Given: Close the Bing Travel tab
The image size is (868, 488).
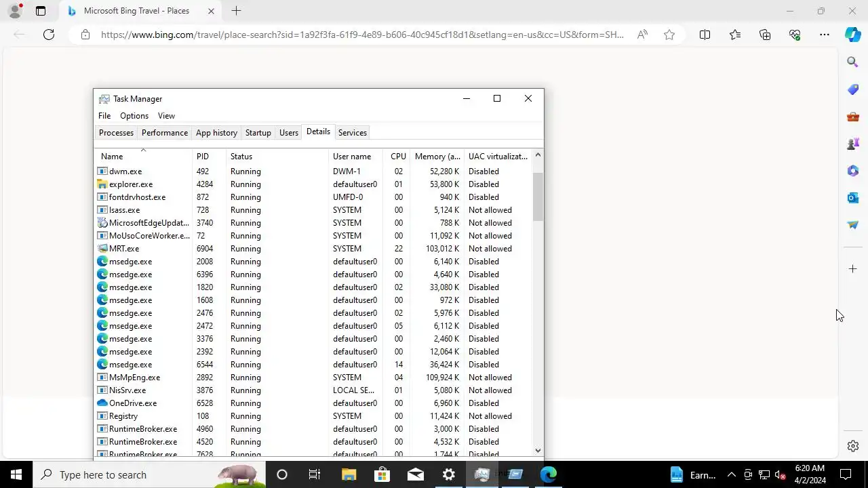Looking at the screenshot, I should (211, 11).
